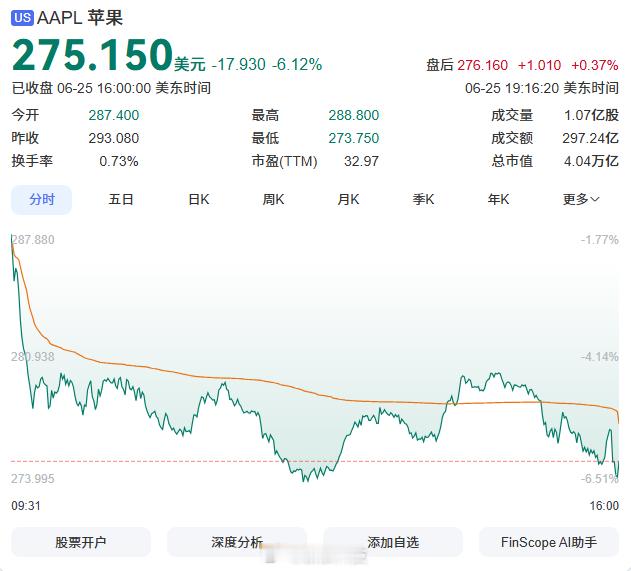
Task: Click the 昨收 value 293.080
Action: 114,138
